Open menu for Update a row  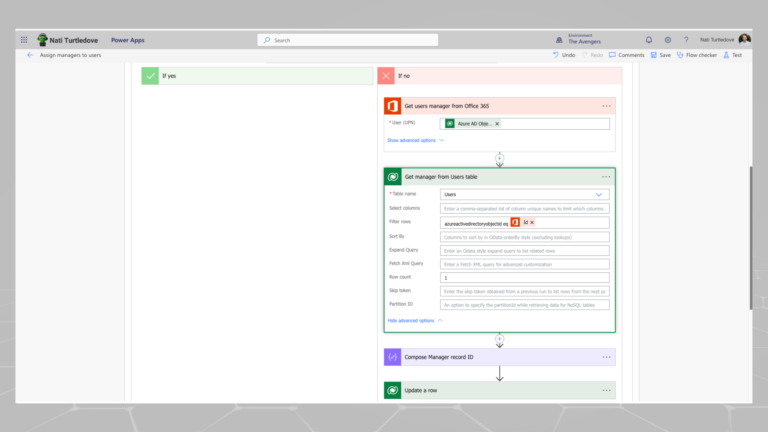pos(606,390)
